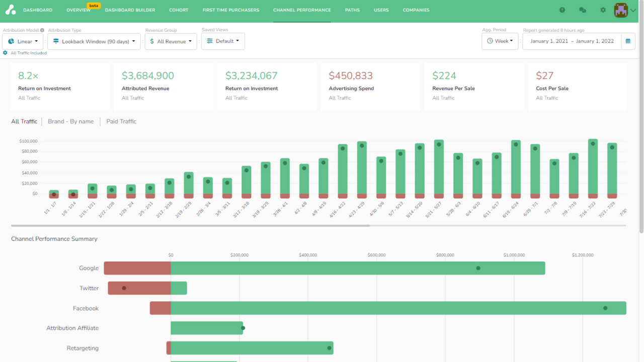Switch chart to Paid Traffic
The height and width of the screenshot is (362, 644).
[121, 121]
